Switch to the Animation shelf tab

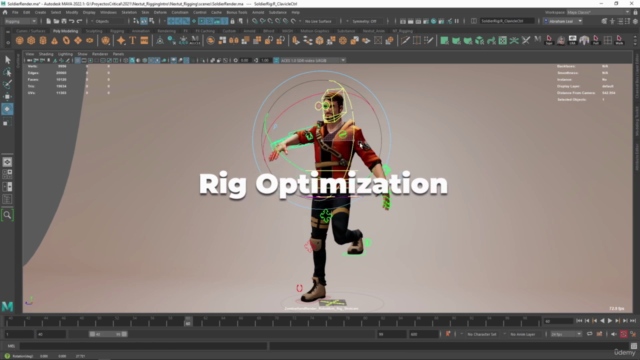(x=140, y=31)
